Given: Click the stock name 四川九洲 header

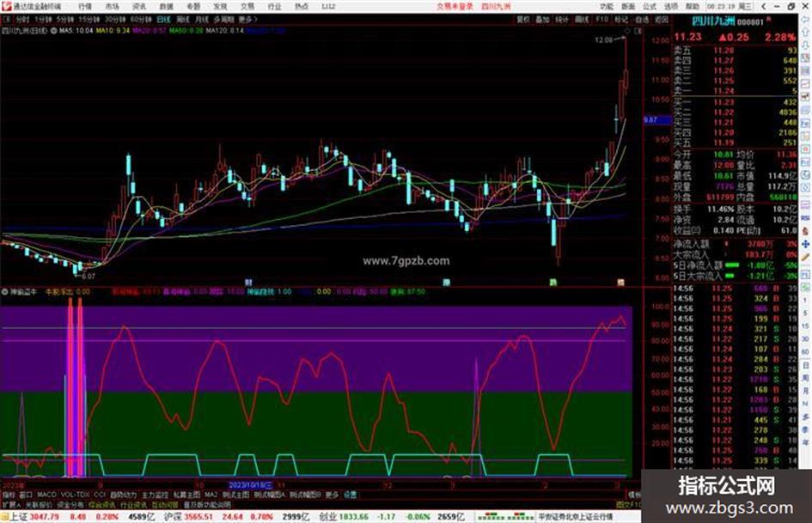Looking at the screenshot, I should click(x=713, y=21).
